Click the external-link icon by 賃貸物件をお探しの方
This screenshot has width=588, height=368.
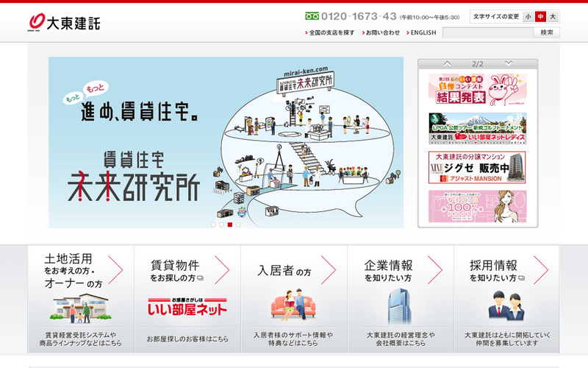coord(200,278)
